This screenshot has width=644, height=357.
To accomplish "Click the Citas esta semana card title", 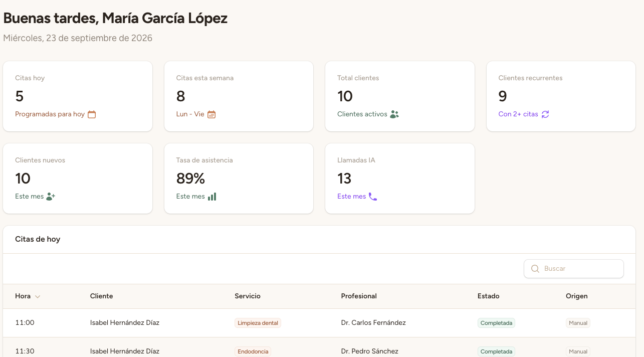I will [205, 78].
